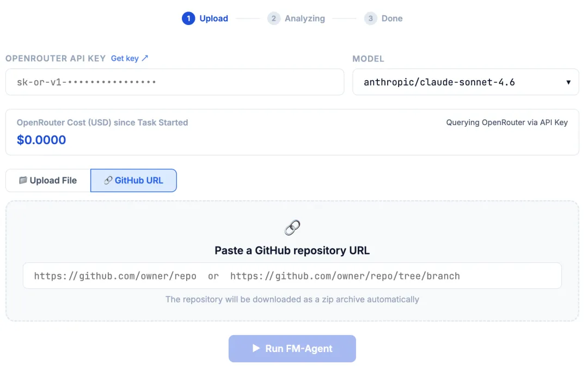Click the Done step label
The height and width of the screenshot is (371, 588).
point(392,18)
